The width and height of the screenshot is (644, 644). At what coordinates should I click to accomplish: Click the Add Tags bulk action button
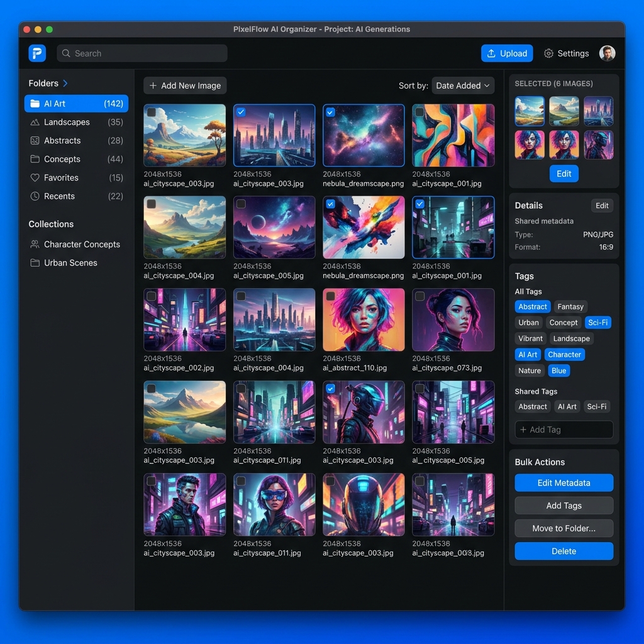click(x=564, y=506)
